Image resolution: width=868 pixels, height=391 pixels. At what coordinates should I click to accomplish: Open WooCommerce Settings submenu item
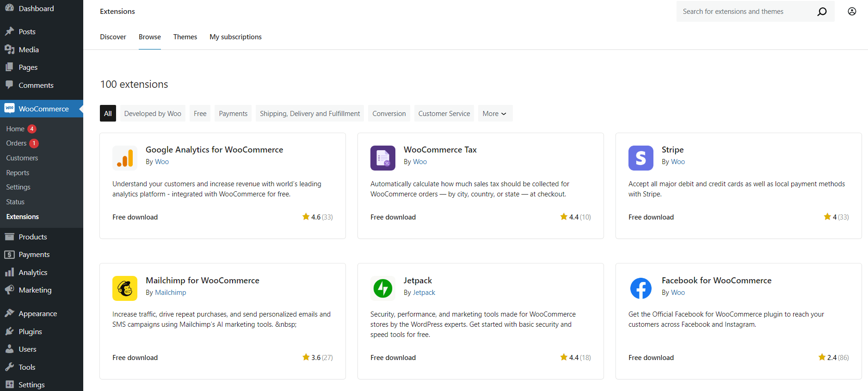click(18, 187)
